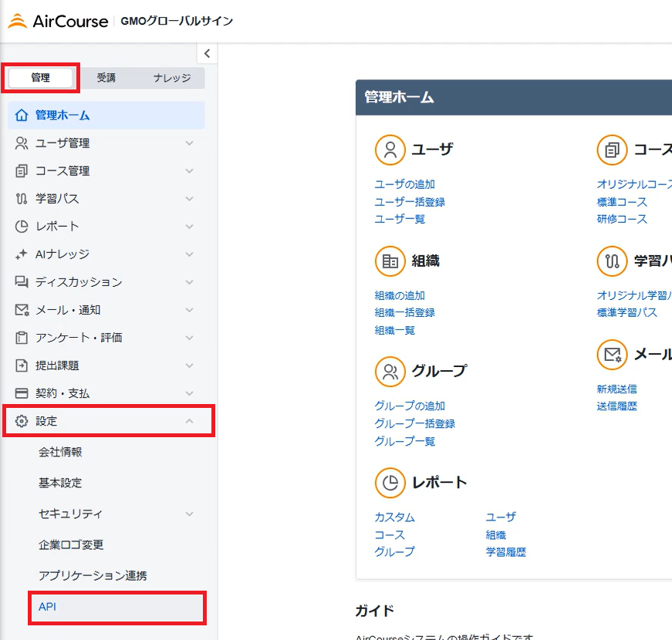Open the 組織一括登録 link
672x640 pixels.
tap(404, 313)
